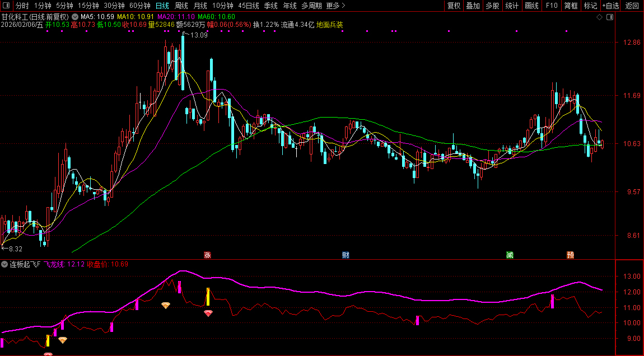The image size is (644, 356).
Task: Click the diamond icon near the chart's top-right
Action: (599, 17)
